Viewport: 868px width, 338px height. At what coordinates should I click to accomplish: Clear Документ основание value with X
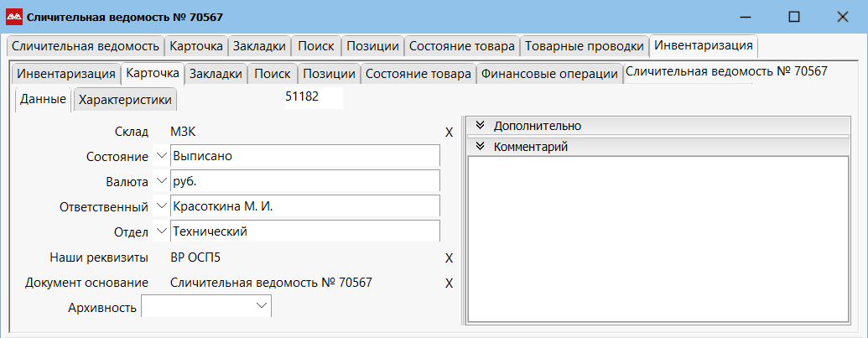tap(449, 283)
